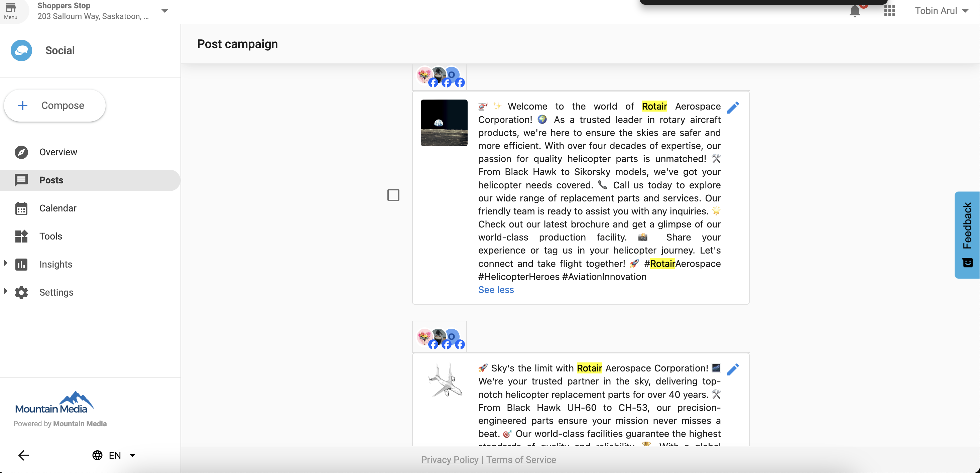
Task: Click the globe language icon
Action: coord(97,455)
